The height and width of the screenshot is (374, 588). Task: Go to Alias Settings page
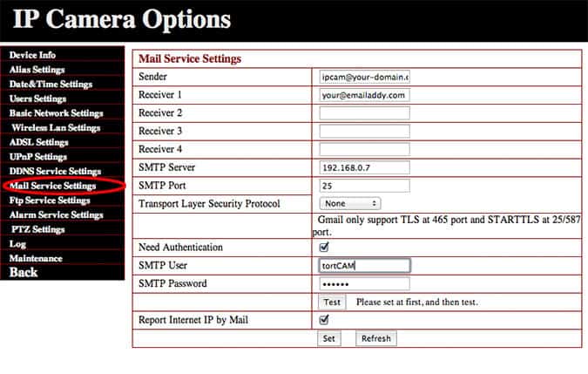click(37, 70)
